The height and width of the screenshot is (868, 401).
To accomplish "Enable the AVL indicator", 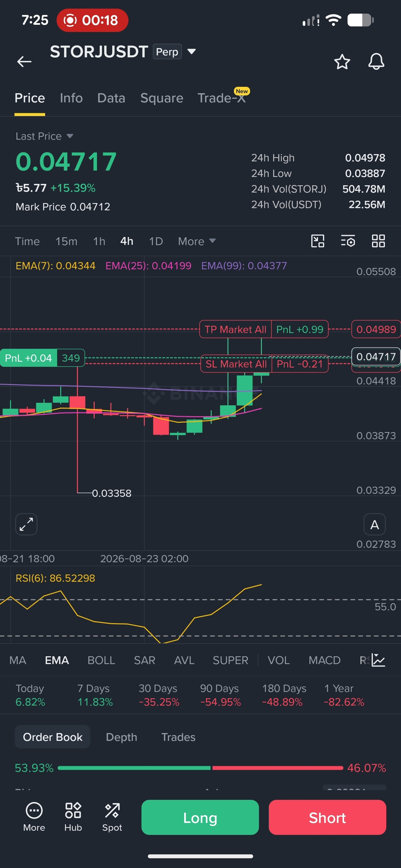I will (184, 660).
